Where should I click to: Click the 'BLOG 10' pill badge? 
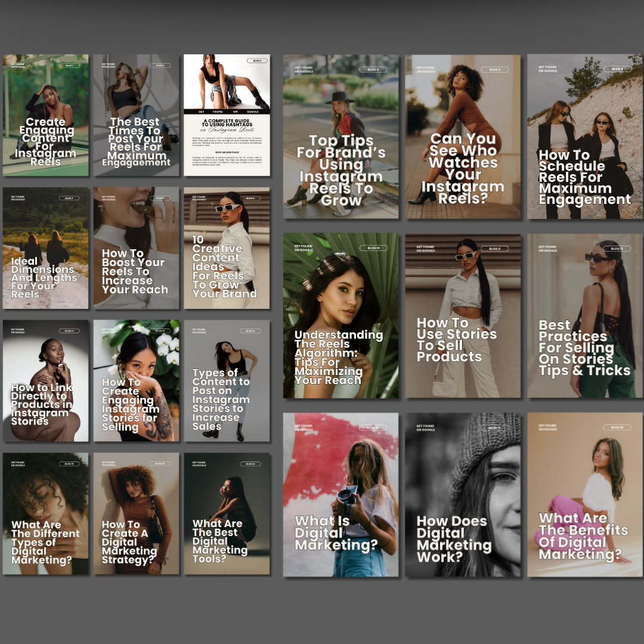373,248
